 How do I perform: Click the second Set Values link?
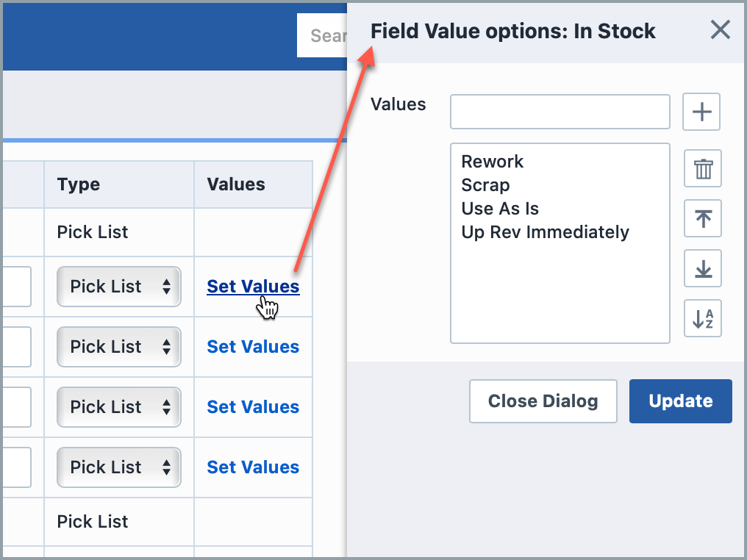click(253, 347)
